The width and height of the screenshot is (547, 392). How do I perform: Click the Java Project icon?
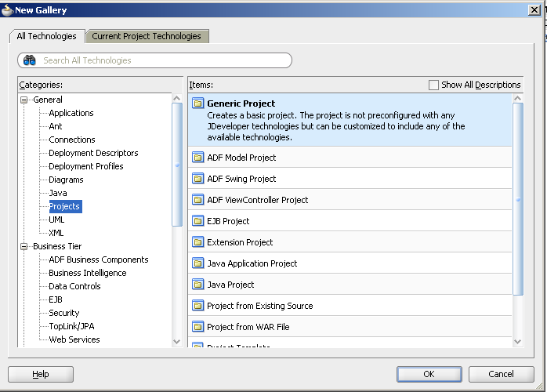(x=197, y=285)
